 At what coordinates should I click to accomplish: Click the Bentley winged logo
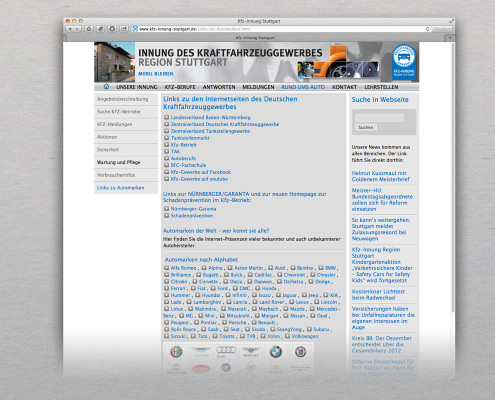point(251,351)
